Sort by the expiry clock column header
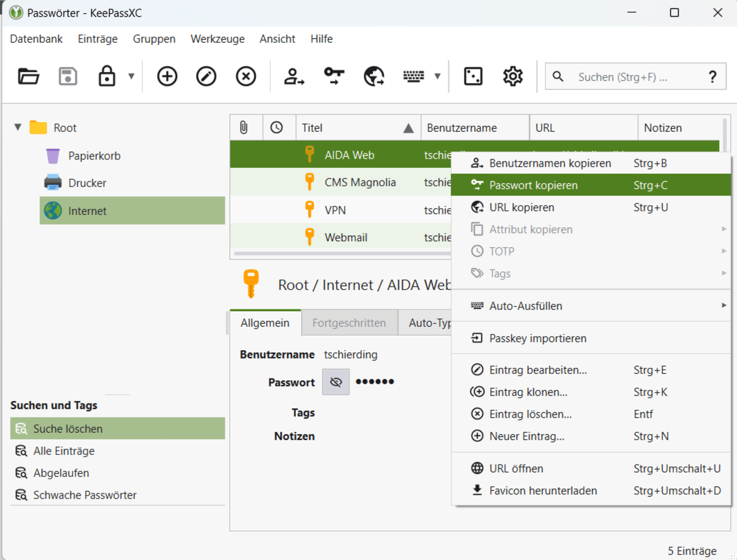Viewport: 737px width, 560px height. [x=279, y=128]
